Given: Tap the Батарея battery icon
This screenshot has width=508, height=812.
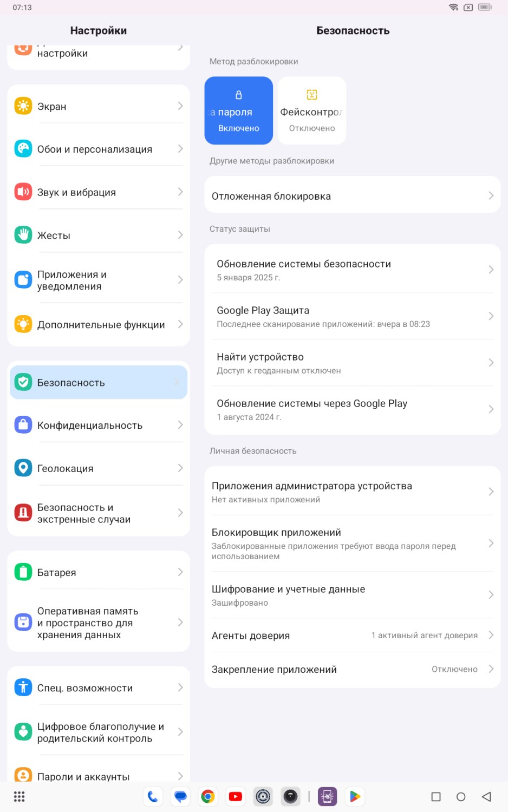Looking at the screenshot, I should (23, 572).
